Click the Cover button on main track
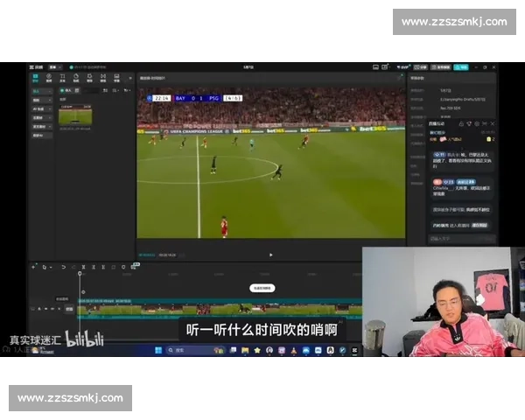Screen dimensions: 525x420 69,309
